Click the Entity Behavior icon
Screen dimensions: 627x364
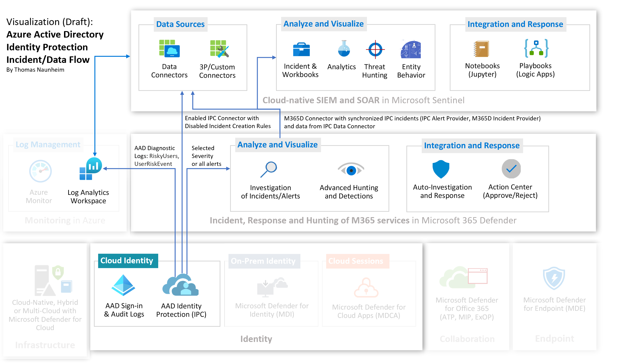411,49
